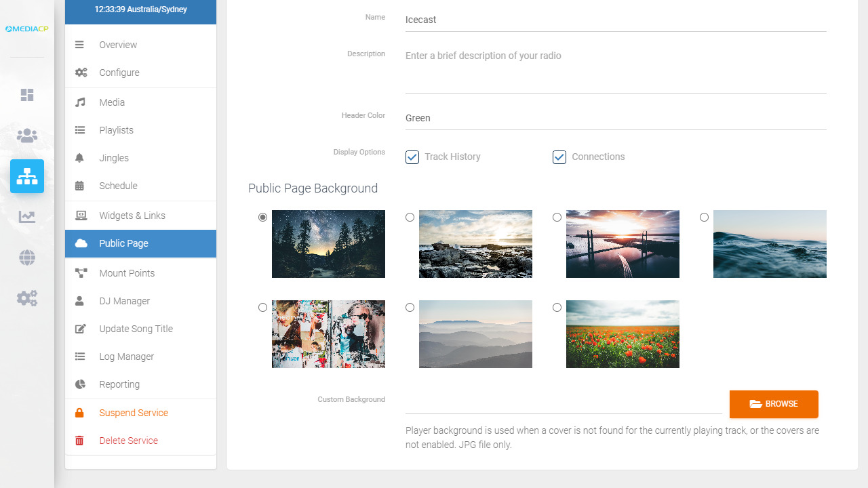
Task: Toggle the Connections checkbox
Action: coord(559,157)
